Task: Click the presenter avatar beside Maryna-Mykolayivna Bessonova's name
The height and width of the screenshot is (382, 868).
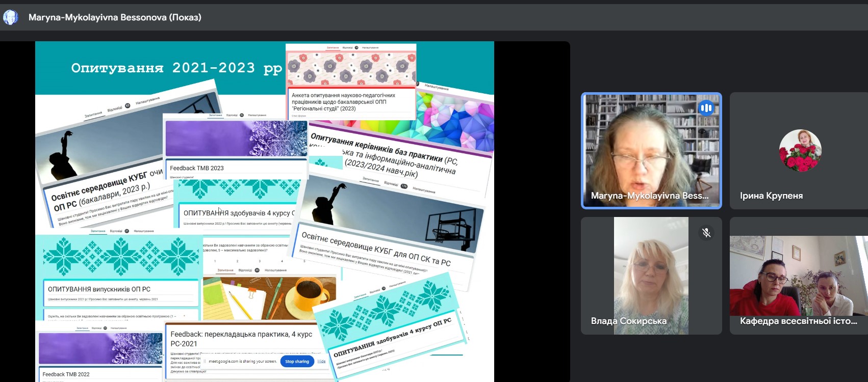Action: click(x=10, y=17)
